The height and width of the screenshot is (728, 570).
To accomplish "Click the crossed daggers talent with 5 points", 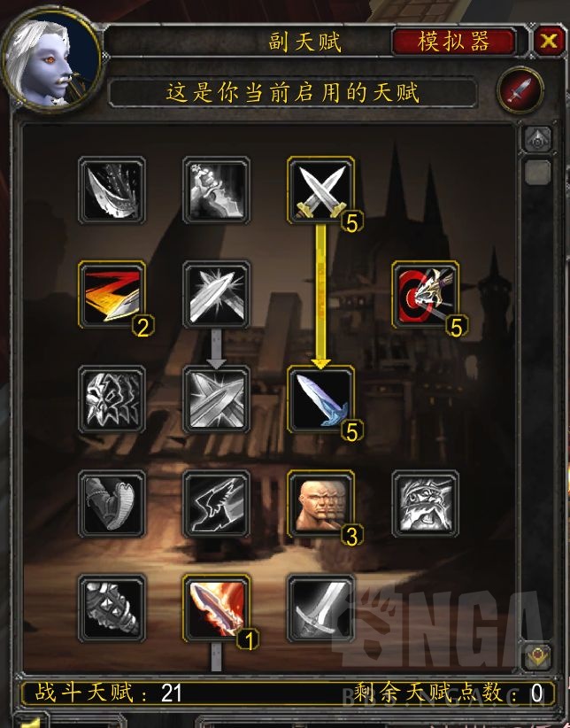I will coord(320,190).
